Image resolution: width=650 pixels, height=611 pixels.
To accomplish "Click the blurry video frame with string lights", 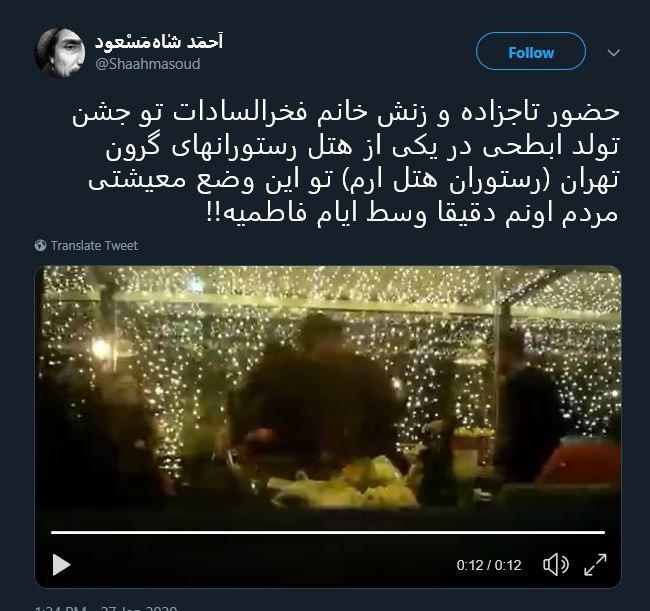I will (328, 394).
